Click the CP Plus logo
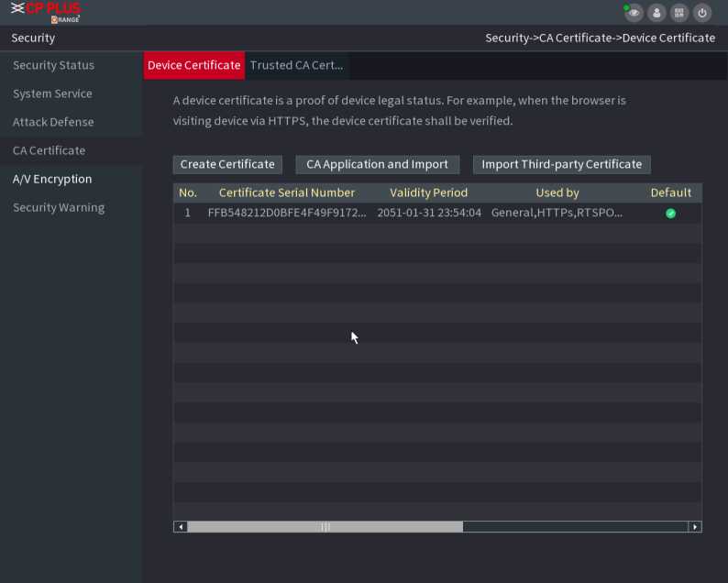The height and width of the screenshot is (583, 728). coord(46,12)
